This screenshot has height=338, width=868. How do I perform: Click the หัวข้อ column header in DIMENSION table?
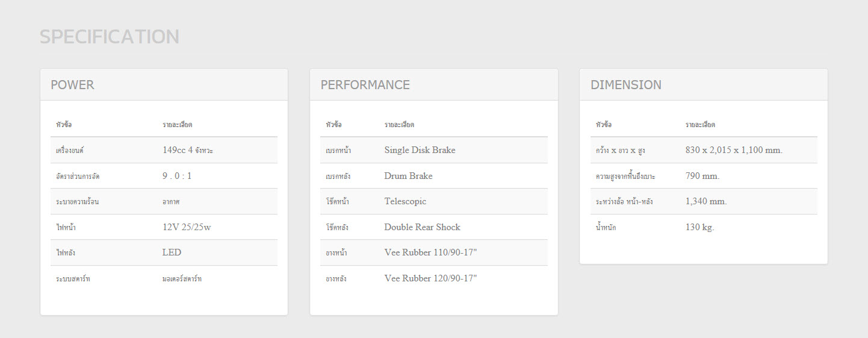603,125
